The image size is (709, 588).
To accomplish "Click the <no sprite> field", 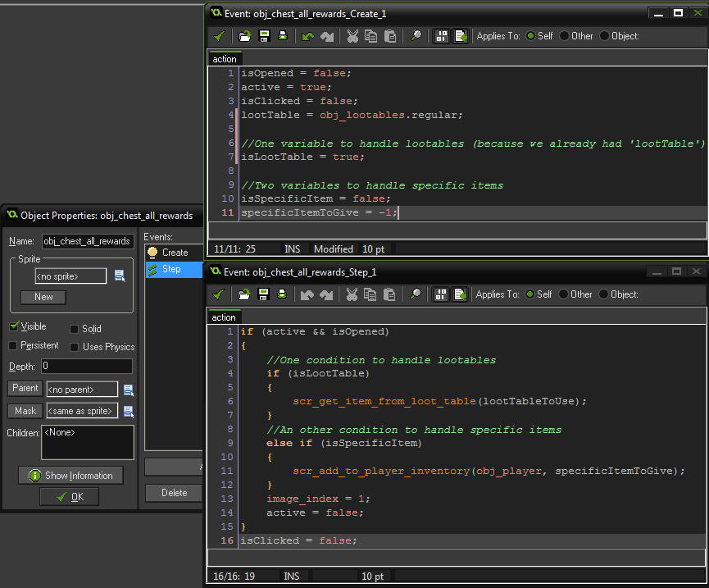I will [x=71, y=276].
